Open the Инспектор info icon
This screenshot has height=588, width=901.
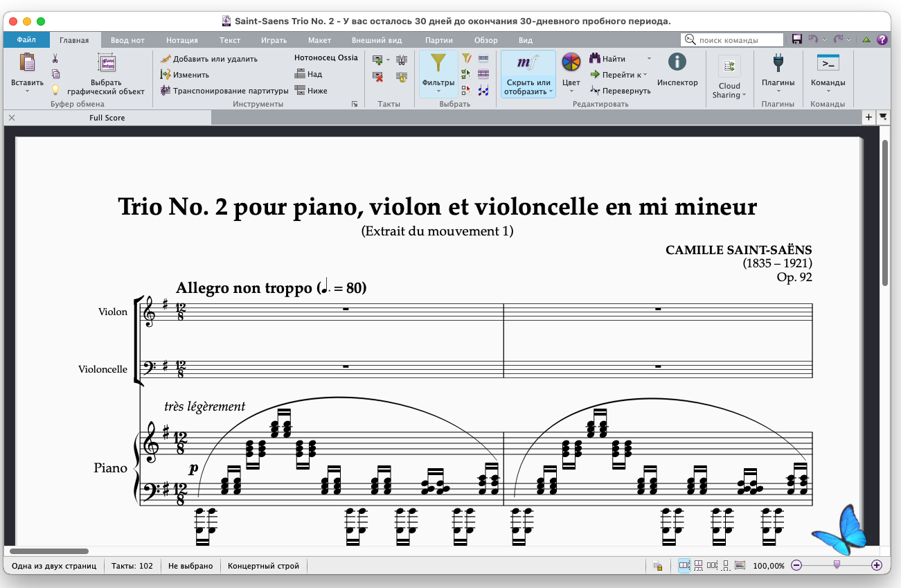tap(677, 62)
